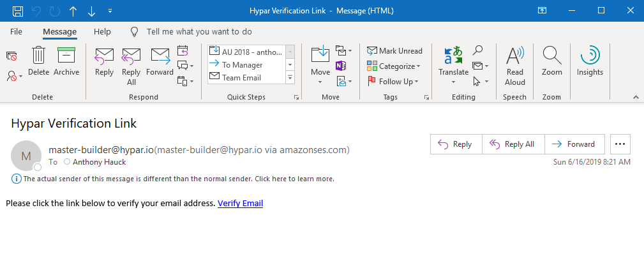The width and height of the screenshot is (644, 261).
Task: Mark the message as Unread
Action: (394, 51)
